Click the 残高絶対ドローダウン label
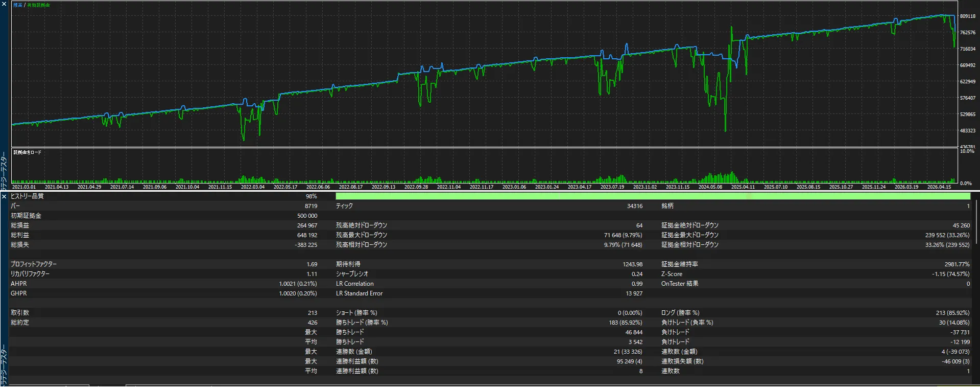 point(362,225)
